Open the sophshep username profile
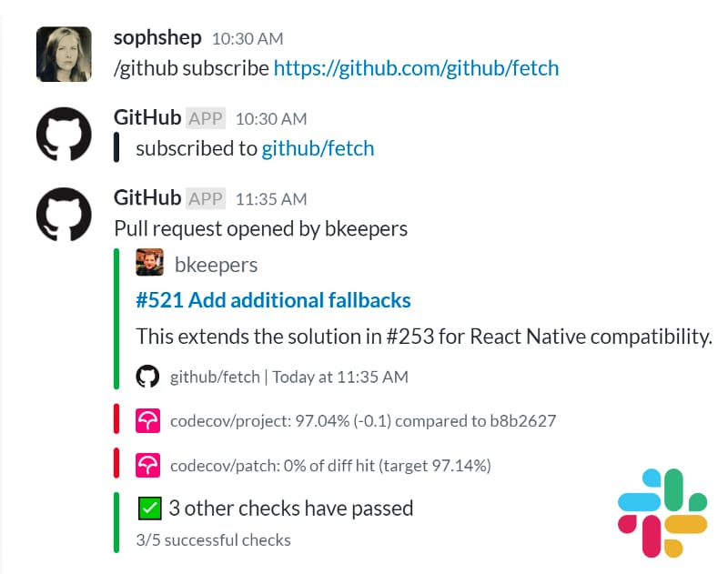 (157, 38)
